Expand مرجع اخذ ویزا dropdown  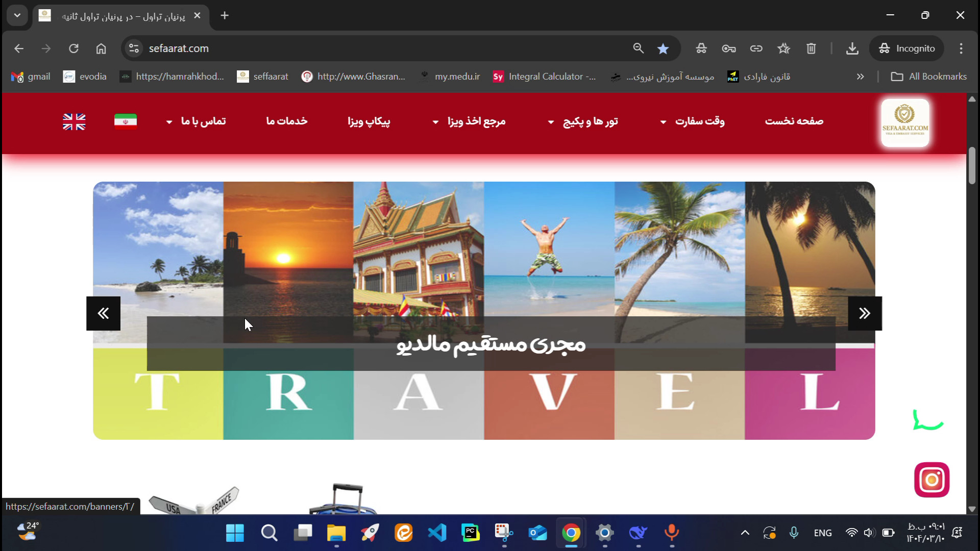point(469,121)
